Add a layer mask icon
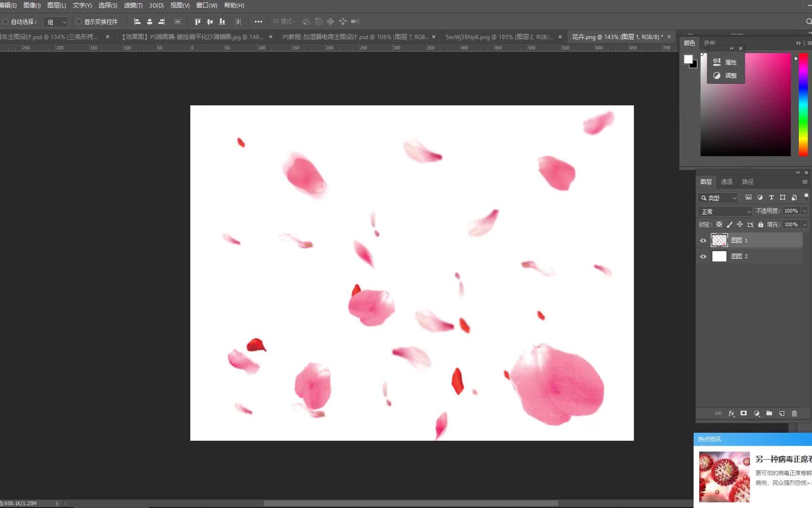This screenshot has height=508, width=812. coord(743,413)
